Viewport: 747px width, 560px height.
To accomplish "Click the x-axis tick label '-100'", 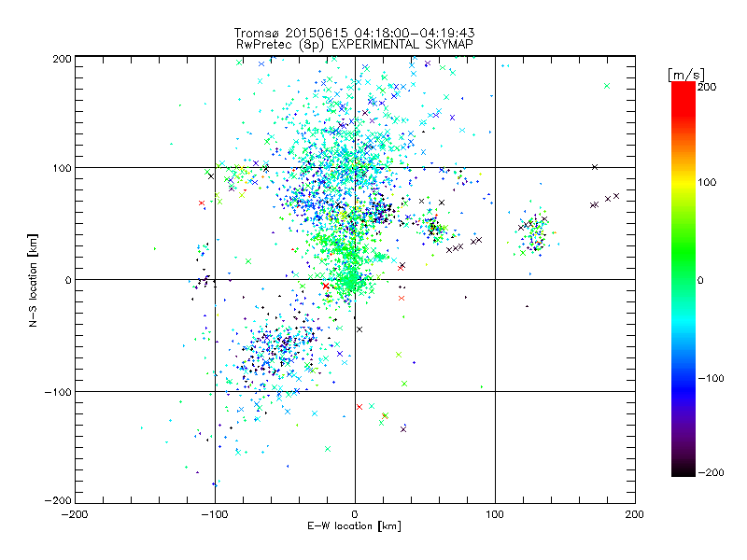I will click(215, 514).
